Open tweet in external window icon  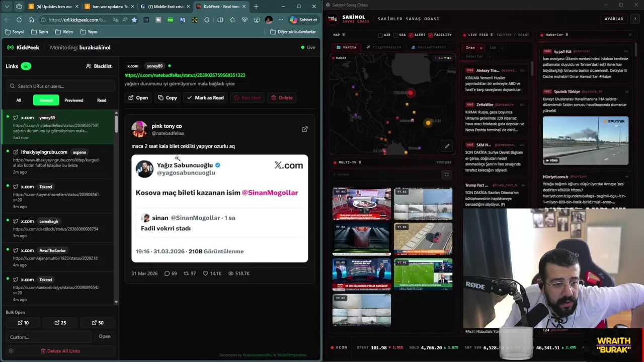304,129
